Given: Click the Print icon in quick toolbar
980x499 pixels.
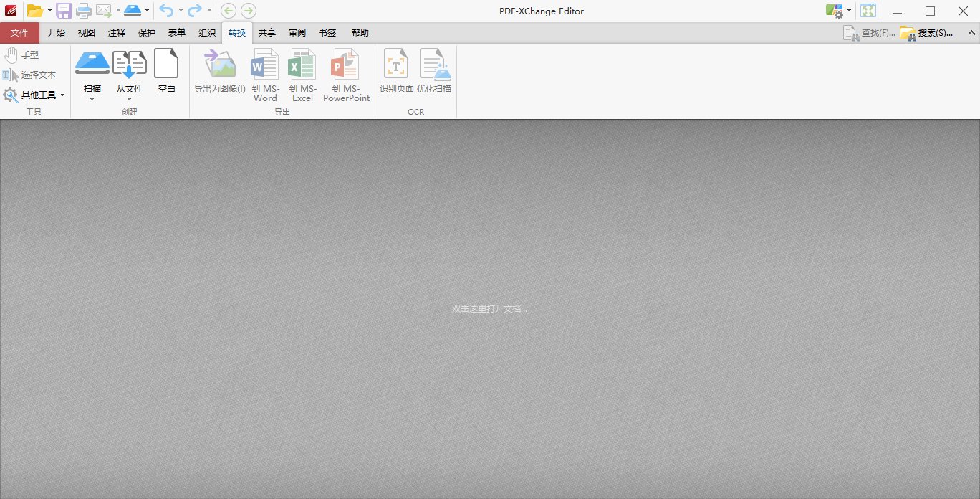Looking at the screenshot, I should click(x=84, y=11).
